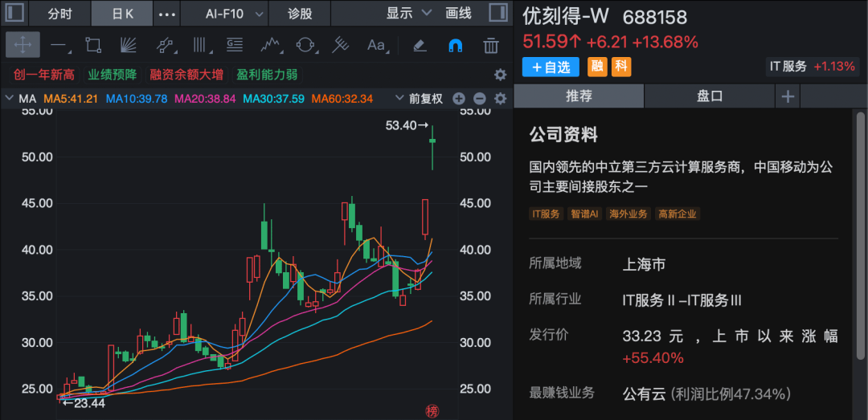Delete all drawings with trash icon
This screenshot has height=420, width=868.
(x=491, y=45)
